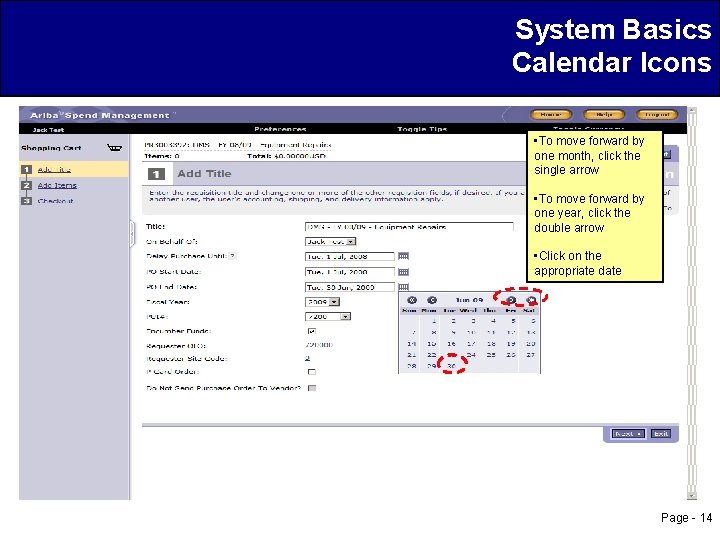Open calendar picker for PO Start Date
The width and height of the screenshot is (720, 540).
pos(403,272)
